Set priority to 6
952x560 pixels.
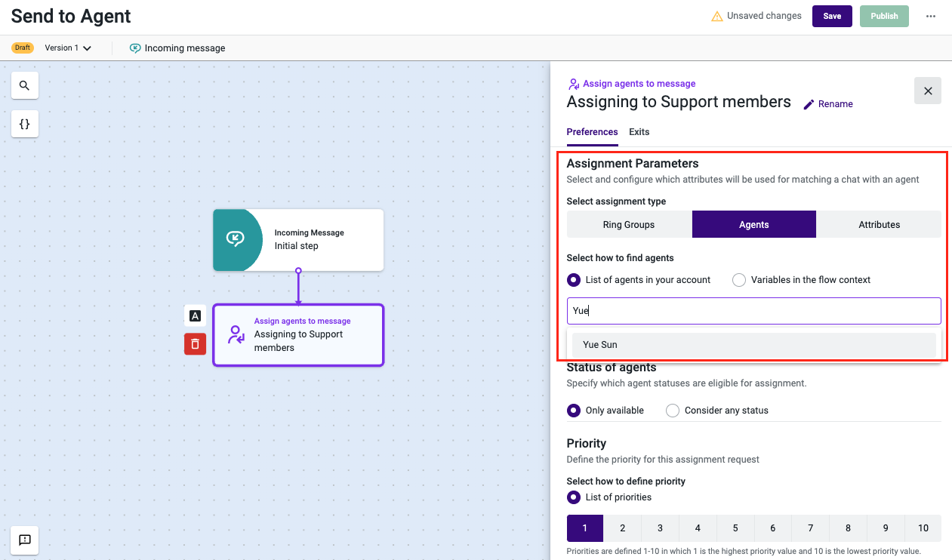point(773,528)
